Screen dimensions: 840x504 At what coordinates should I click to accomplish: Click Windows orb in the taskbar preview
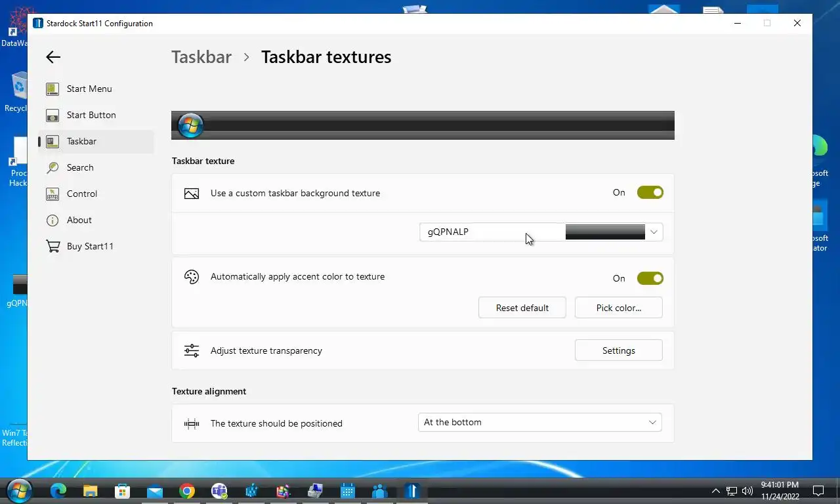coord(190,125)
